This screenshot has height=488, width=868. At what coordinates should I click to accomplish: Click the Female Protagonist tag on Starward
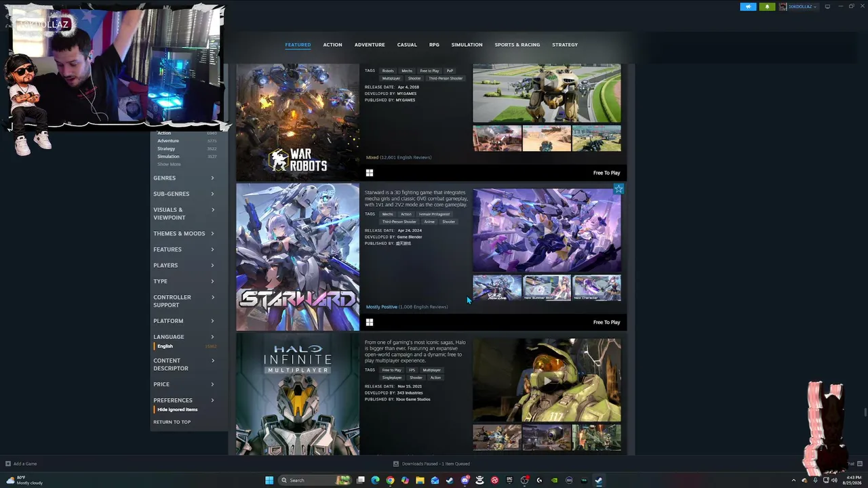(434, 214)
